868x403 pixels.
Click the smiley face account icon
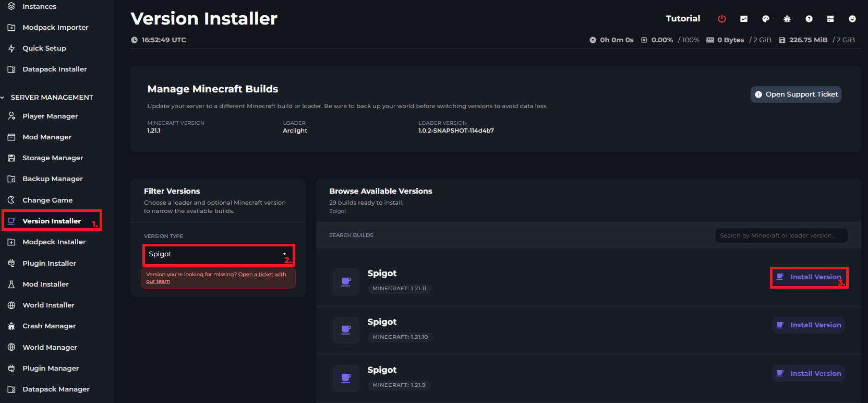(852, 19)
